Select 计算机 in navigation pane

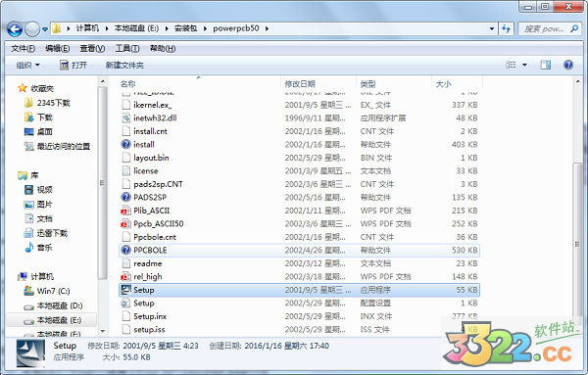pos(35,276)
